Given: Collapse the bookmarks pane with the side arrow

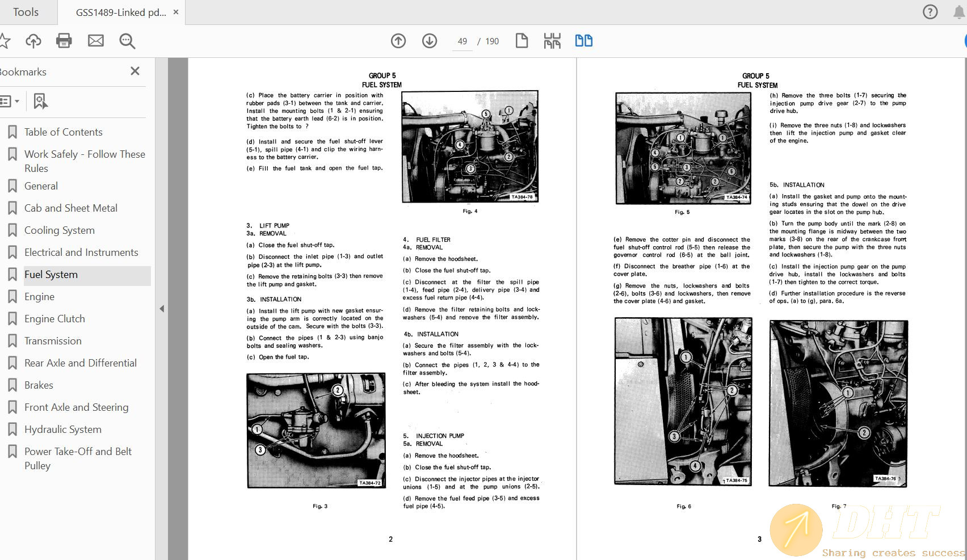Looking at the screenshot, I should [162, 309].
